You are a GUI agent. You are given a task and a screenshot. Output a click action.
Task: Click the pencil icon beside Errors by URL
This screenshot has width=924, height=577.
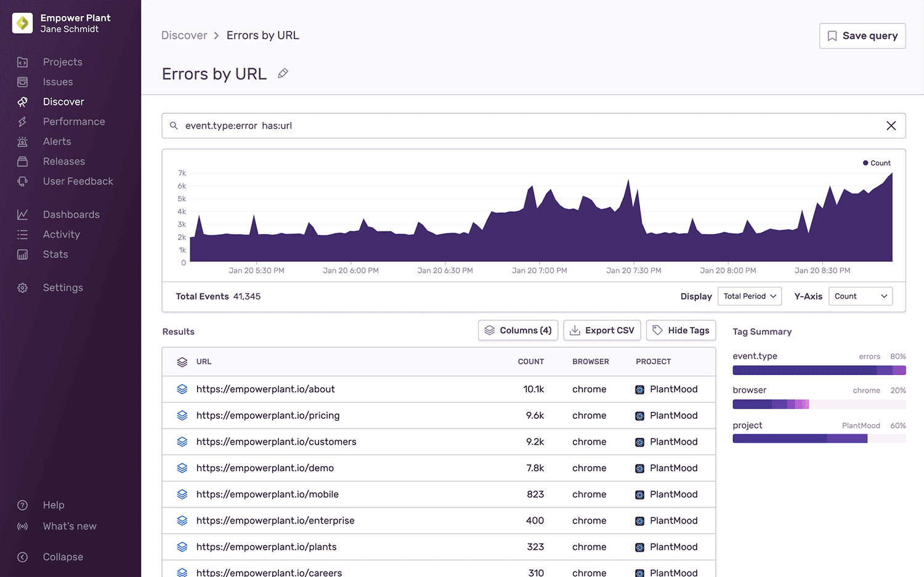pos(283,73)
